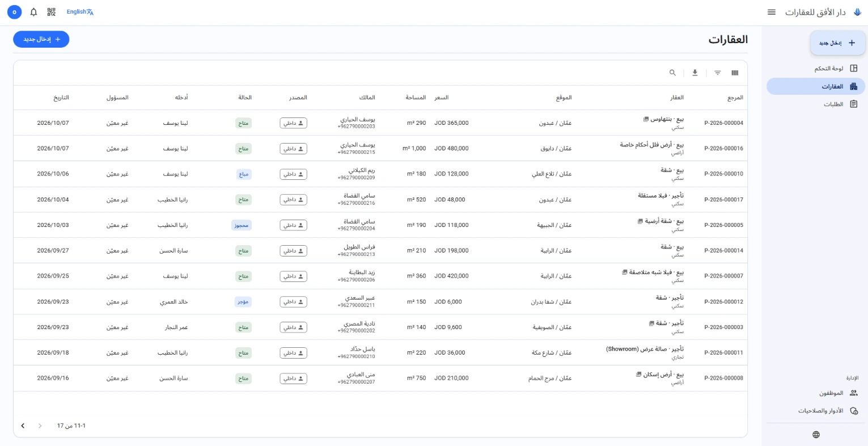Toggle the hamburger menu beside دار الأفق للعقارات
This screenshot has height=446, width=868.
click(x=772, y=12)
